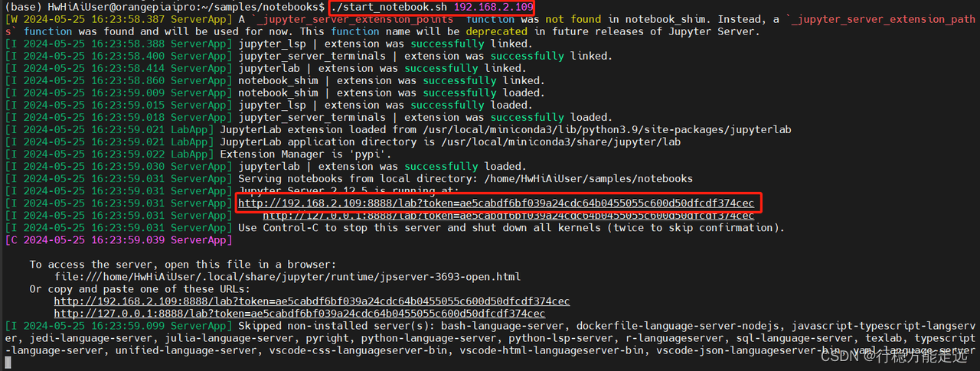Click the terminal cursor block at the bottom
Screen dimensions: 980x371
point(8,363)
